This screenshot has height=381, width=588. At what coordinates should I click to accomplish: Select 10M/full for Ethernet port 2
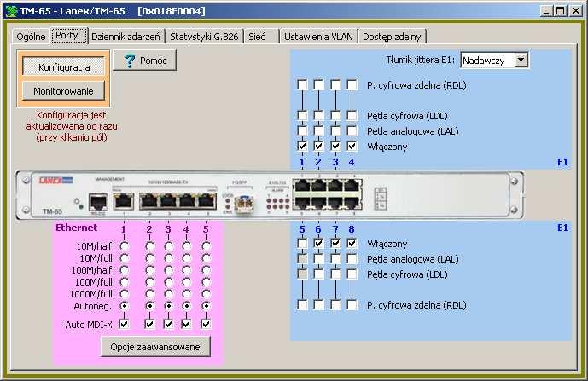coord(149,258)
